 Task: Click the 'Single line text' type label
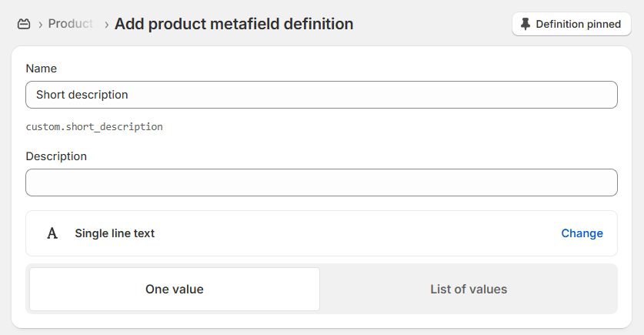click(x=115, y=233)
